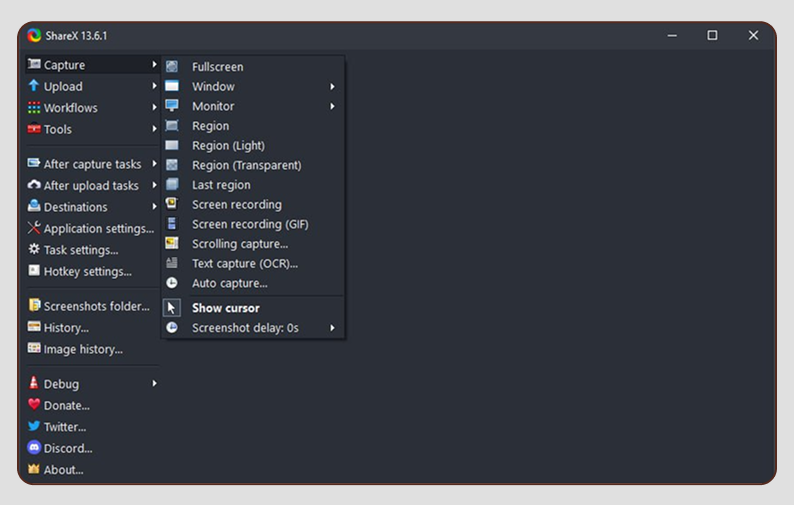Click the Image history icon
The image size is (794, 505).
click(34, 348)
